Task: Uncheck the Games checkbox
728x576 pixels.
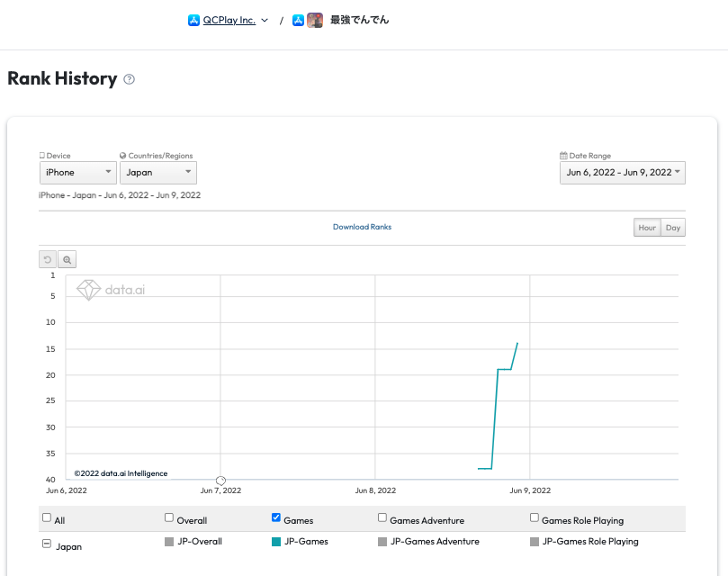Action: pos(276,518)
